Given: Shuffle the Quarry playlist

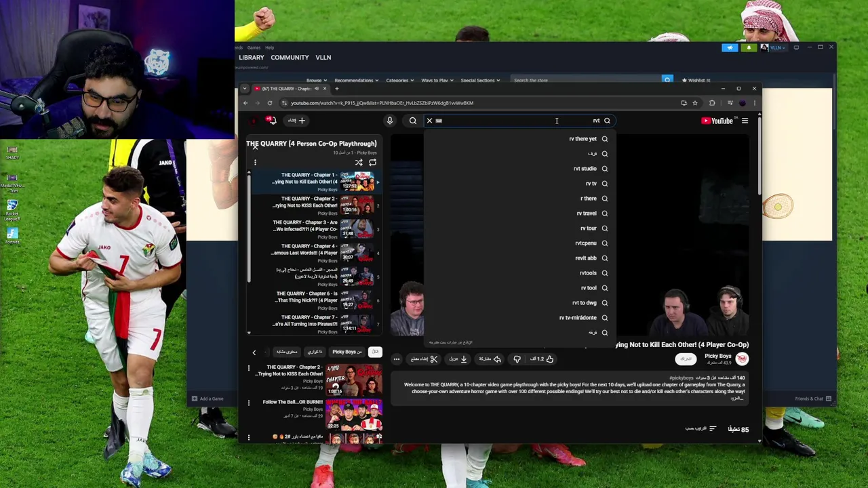Looking at the screenshot, I should [x=359, y=163].
